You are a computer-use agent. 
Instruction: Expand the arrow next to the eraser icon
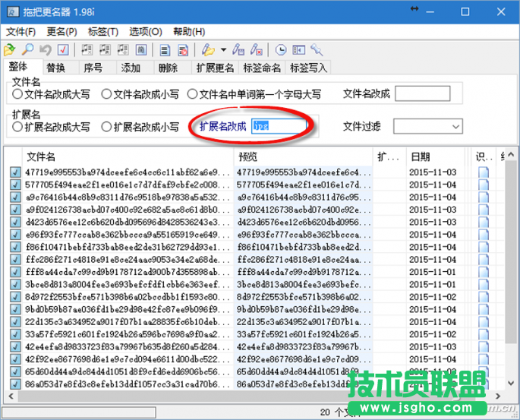click(223, 50)
